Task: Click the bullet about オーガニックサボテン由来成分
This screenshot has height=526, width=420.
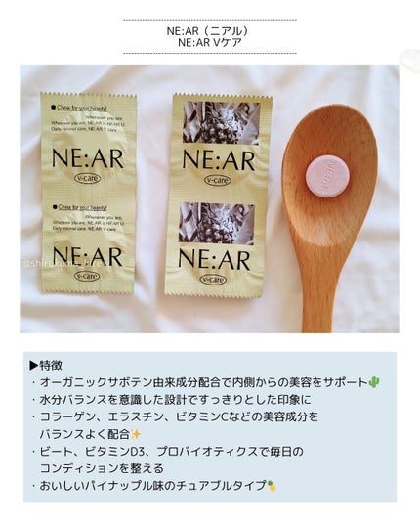Action: click(x=205, y=382)
